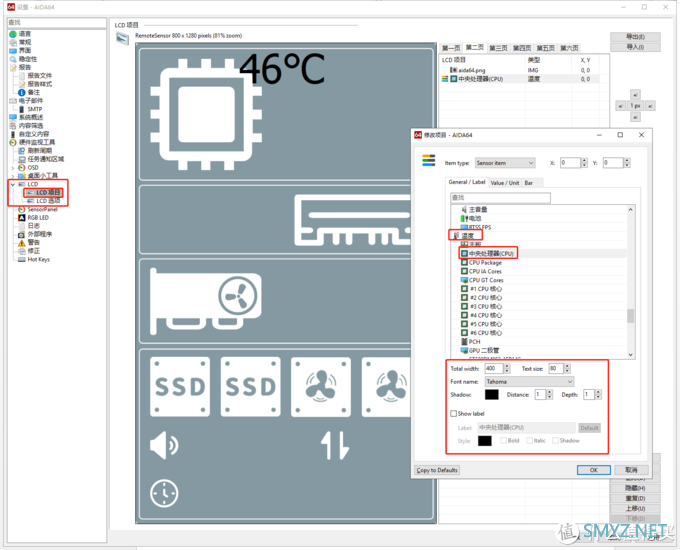Open the SensorPanel settings entry

(42, 210)
